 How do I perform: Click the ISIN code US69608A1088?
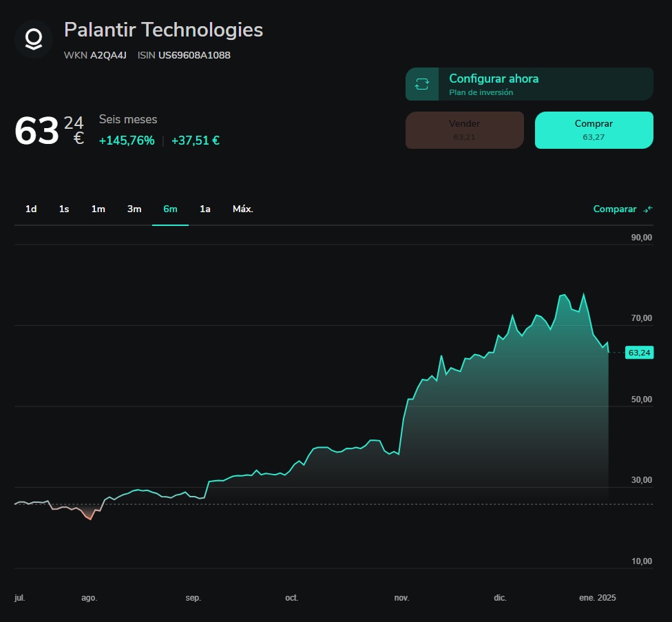click(x=196, y=54)
